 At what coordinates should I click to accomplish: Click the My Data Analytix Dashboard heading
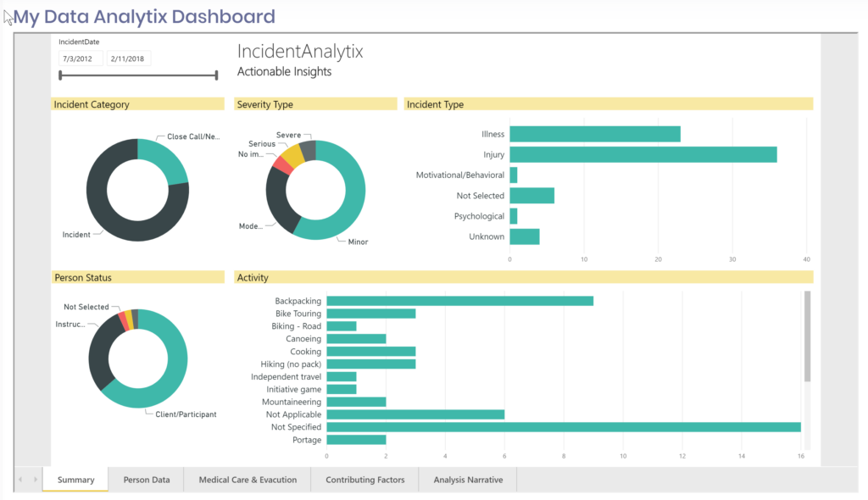pyautogui.click(x=144, y=16)
